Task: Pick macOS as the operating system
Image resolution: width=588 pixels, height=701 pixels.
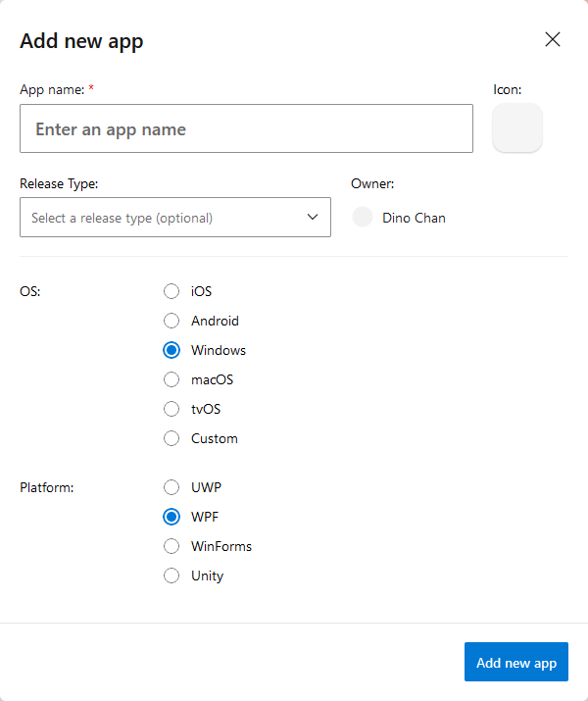Action: [171, 379]
